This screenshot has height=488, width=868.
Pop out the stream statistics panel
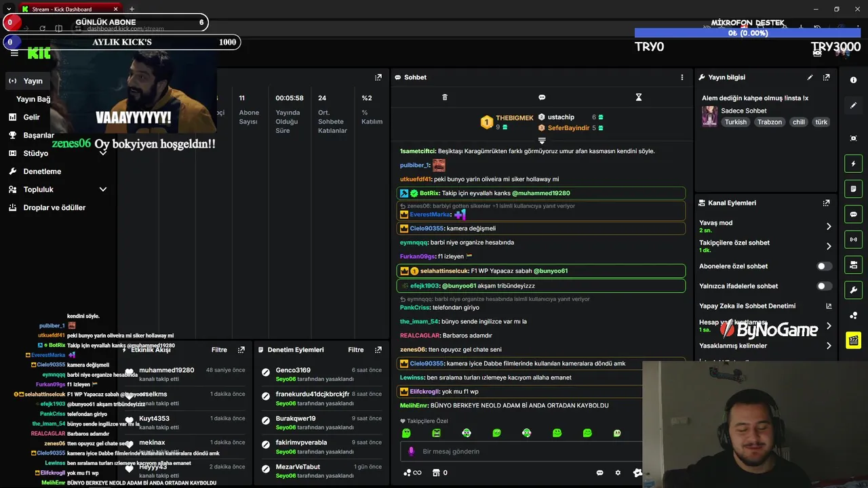click(x=378, y=77)
